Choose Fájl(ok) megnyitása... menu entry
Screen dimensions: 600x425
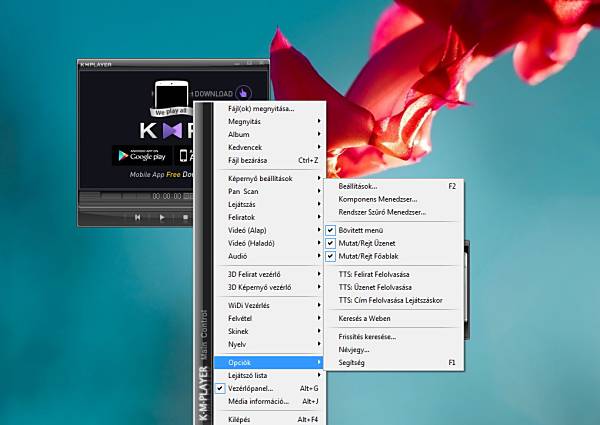[x=269, y=109]
